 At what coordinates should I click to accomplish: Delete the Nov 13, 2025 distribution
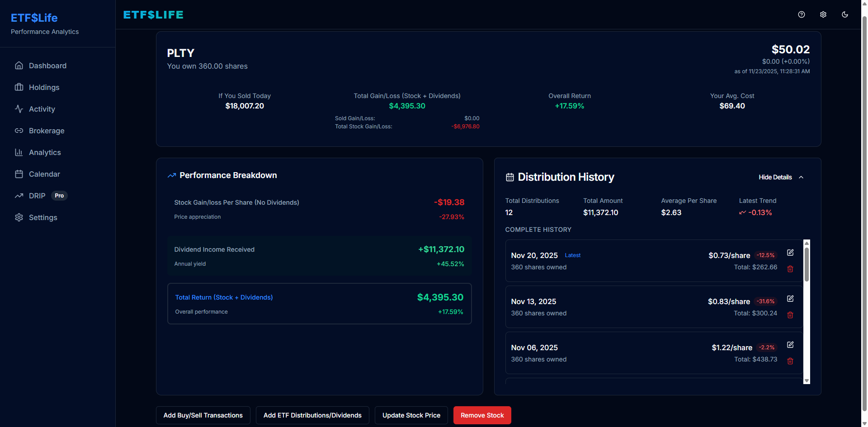790,315
